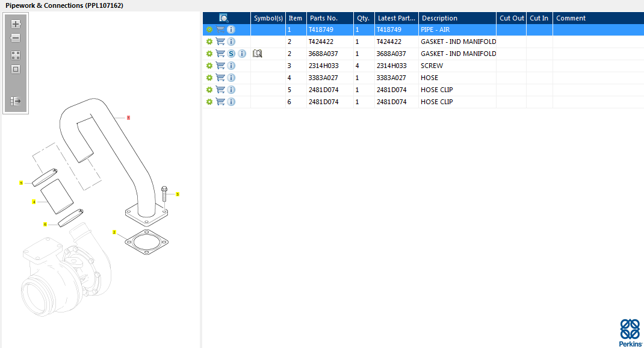Add item 5 HOSE CLIP to cart
The image size is (644, 348).
(220, 90)
